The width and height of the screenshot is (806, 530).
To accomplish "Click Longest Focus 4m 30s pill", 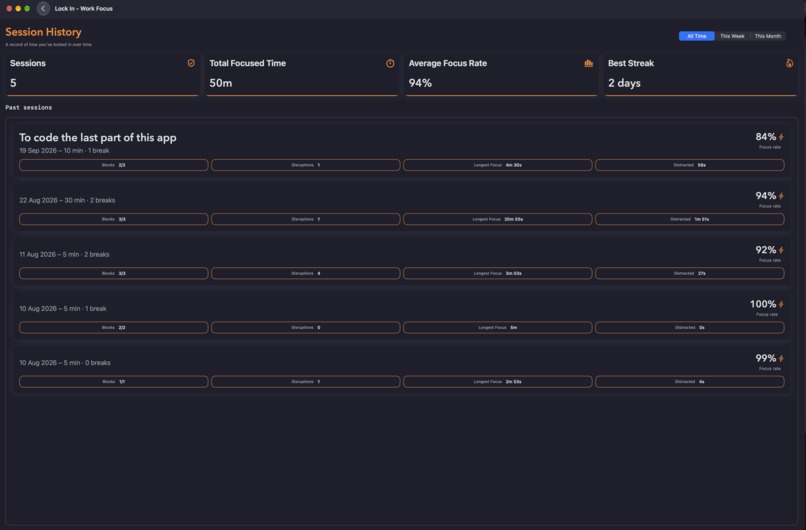I will click(x=498, y=165).
